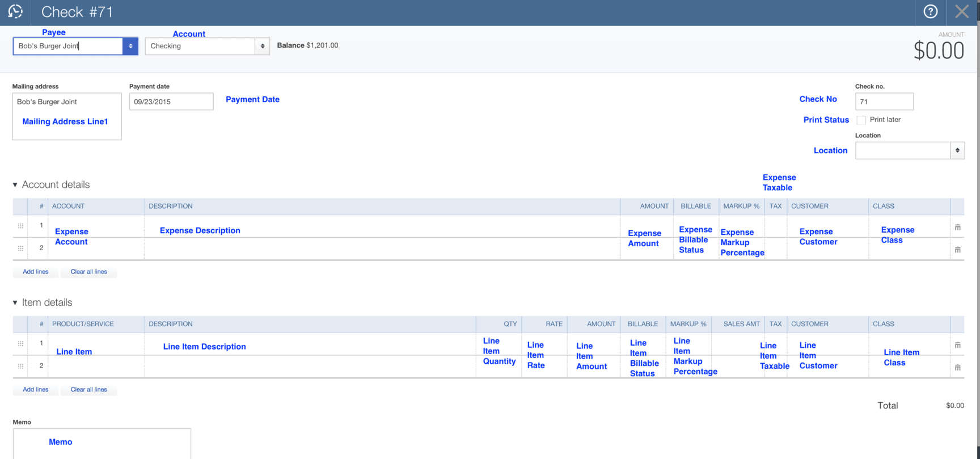Click the Balance $1,201.00 text
Screen dimensions: 980x459
(307, 45)
